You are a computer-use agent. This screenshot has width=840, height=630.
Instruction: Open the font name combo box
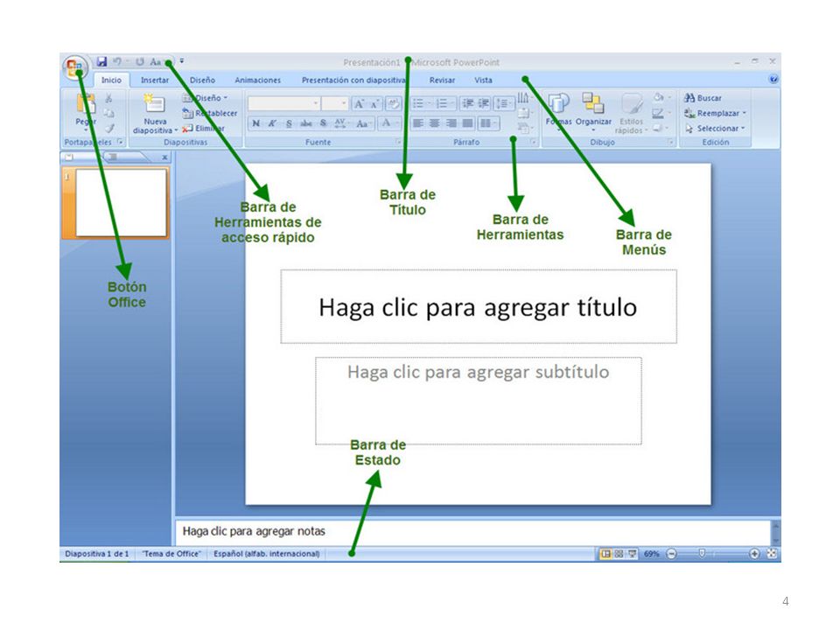tap(283, 103)
